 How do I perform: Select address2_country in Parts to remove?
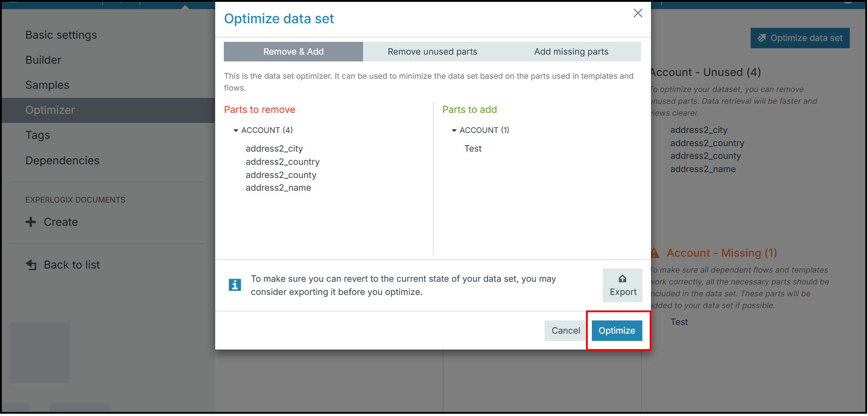point(283,162)
